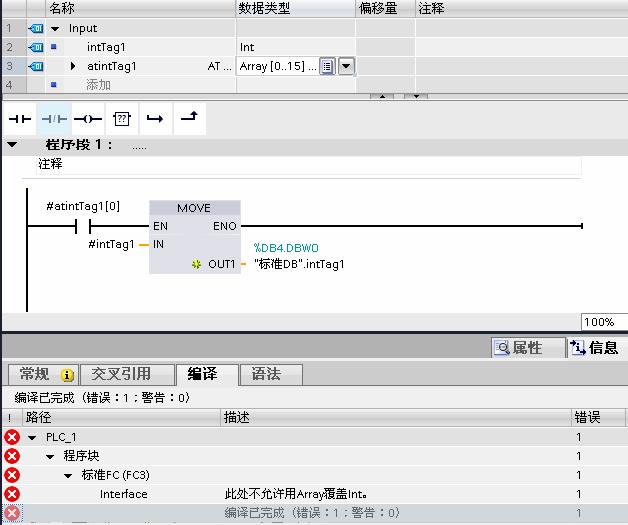
Task: Switch to 交叉引用 tab
Action: tap(127, 374)
